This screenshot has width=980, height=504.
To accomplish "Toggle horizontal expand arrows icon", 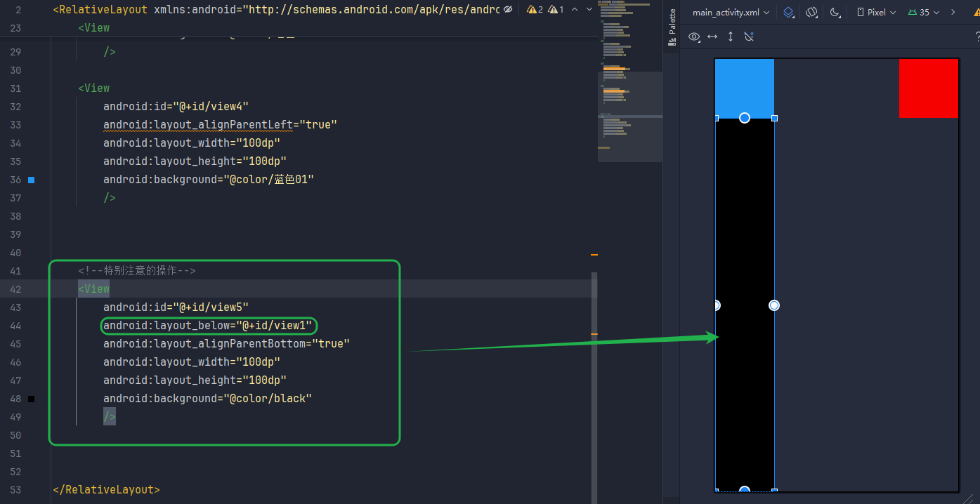I will tap(712, 37).
